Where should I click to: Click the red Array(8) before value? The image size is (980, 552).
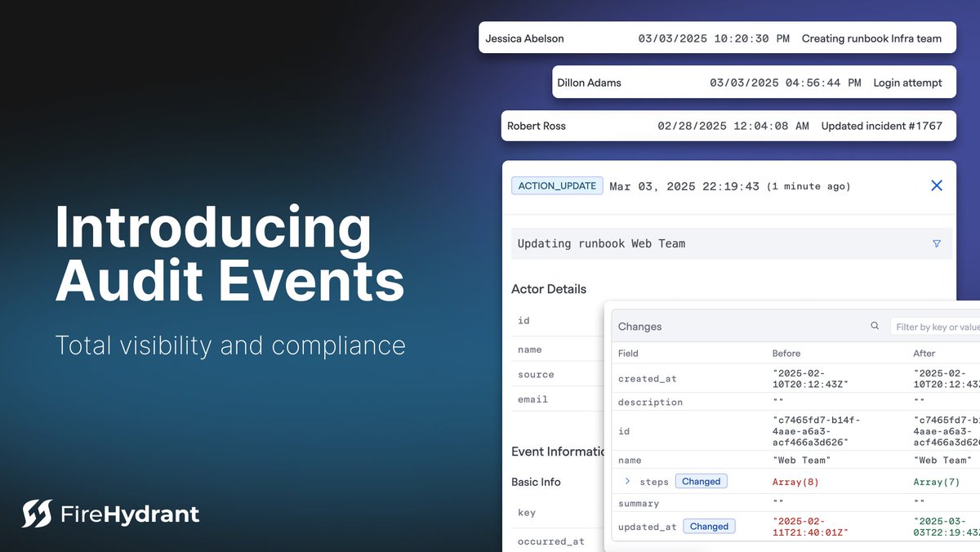coord(795,482)
